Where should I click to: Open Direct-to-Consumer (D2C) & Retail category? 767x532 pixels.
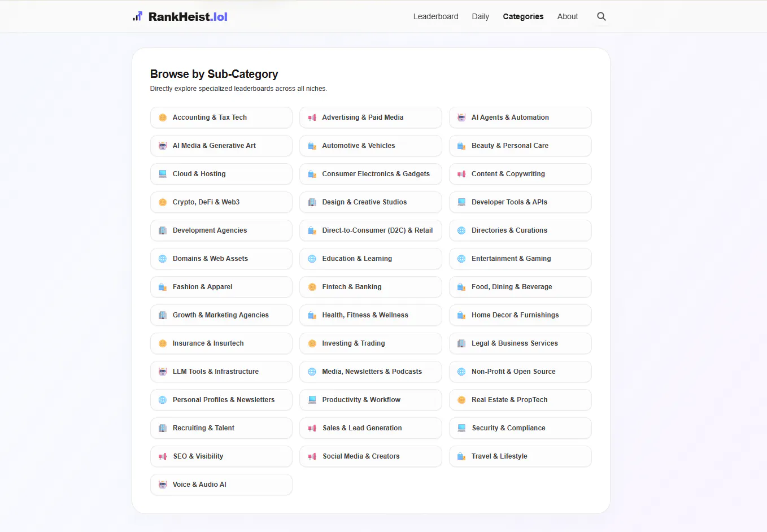coord(371,230)
